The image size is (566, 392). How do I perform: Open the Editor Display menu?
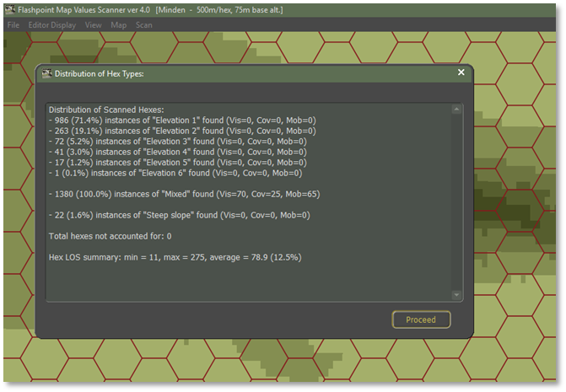51,25
